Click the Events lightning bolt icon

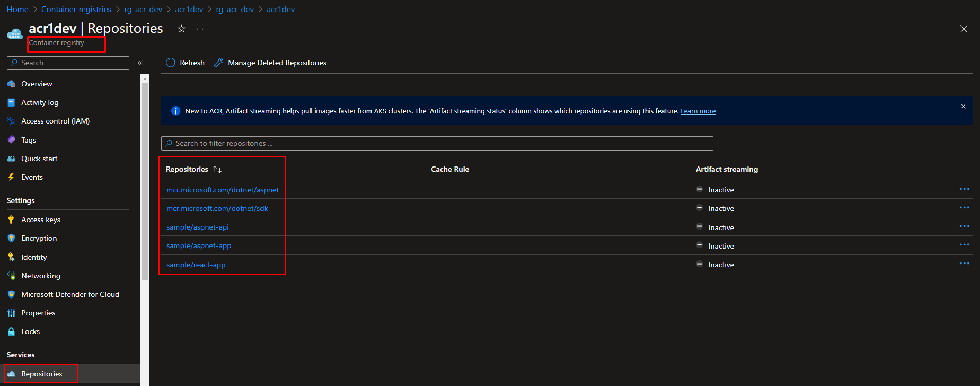pyautogui.click(x=11, y=177)
